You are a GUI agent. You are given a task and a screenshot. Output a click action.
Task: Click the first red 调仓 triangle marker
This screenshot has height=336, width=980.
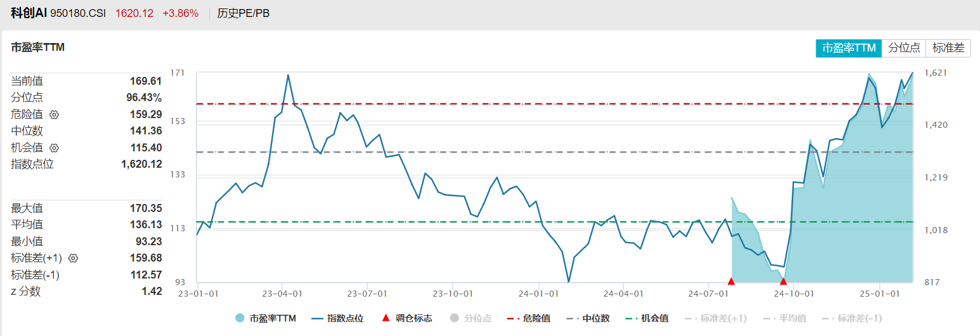(732, 281)
